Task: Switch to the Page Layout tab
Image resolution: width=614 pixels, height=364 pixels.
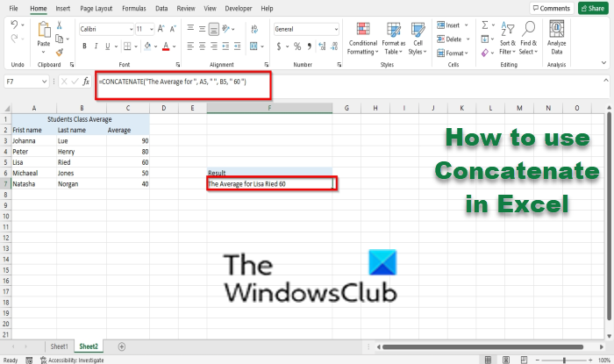Action: (96, 8)
